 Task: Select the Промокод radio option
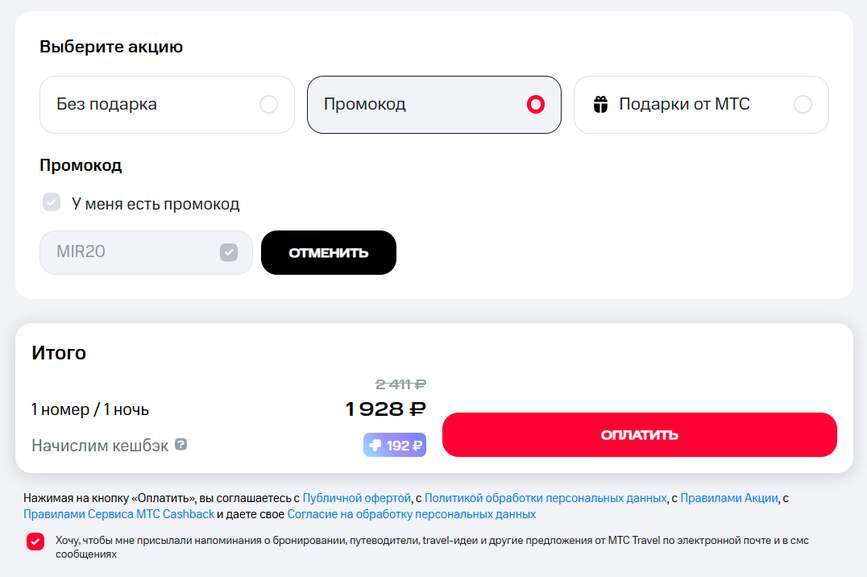point(535,104)
